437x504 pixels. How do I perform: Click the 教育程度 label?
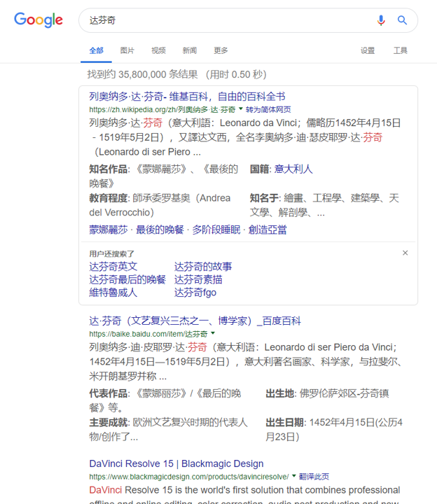[108, 198]
